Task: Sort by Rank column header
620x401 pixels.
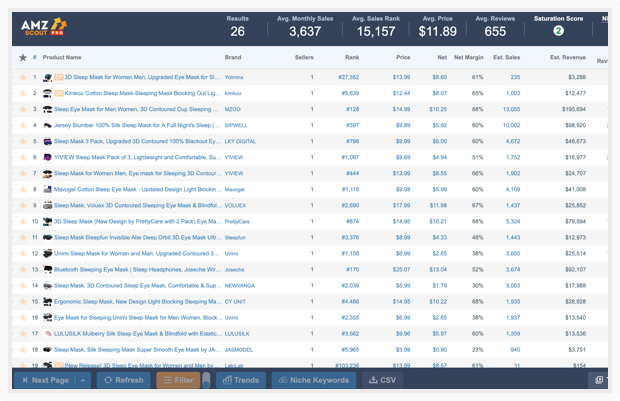Action: pos(352,57)
